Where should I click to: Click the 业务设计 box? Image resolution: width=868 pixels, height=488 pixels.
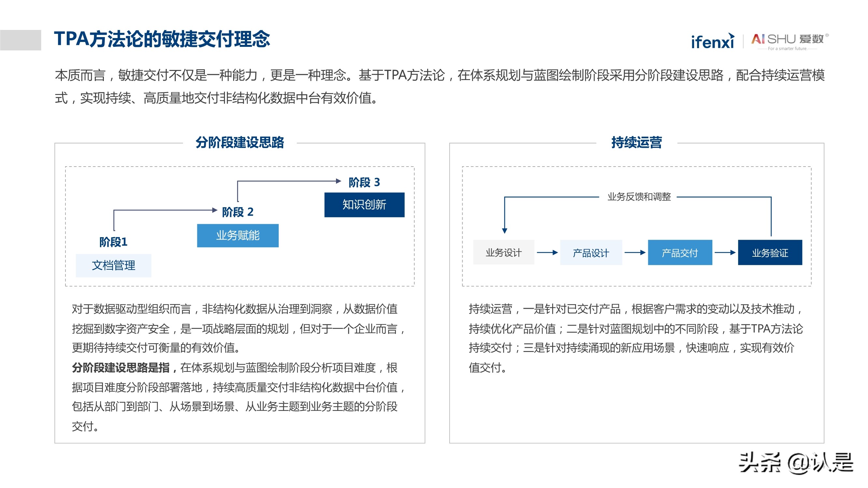503,252
